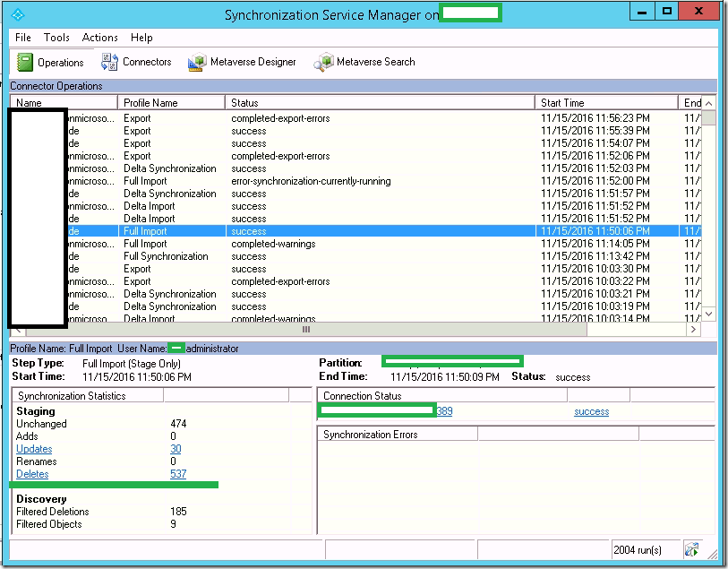Click the 389 connection status link

click(x=444, y=411)
